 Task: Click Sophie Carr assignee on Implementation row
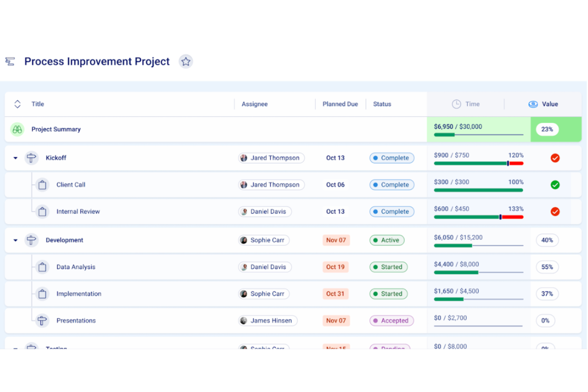click(264, 294)
